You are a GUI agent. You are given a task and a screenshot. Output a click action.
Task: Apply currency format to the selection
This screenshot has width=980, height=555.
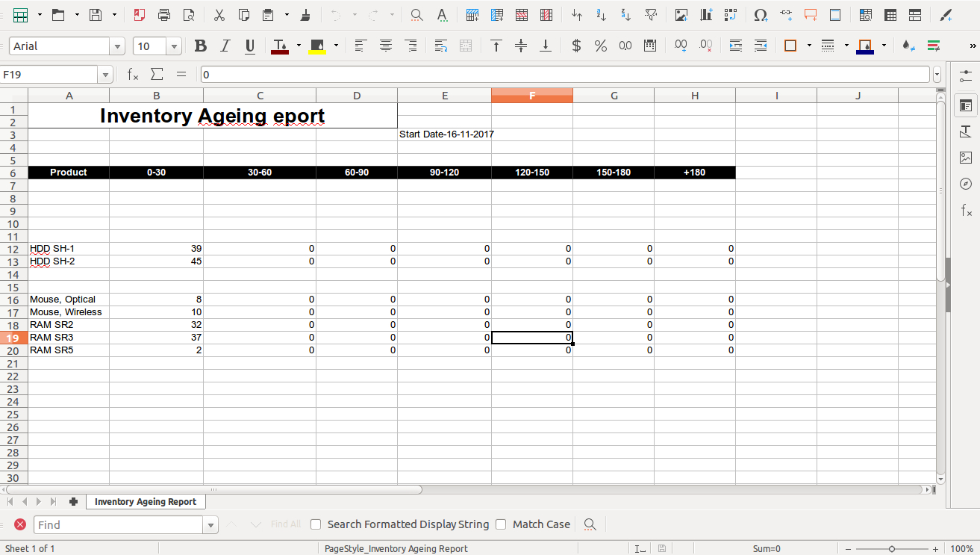(x=575, y=46)
